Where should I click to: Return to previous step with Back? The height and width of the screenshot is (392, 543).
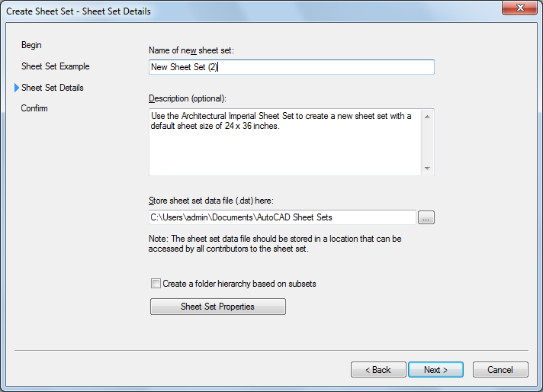coord(378,370)
